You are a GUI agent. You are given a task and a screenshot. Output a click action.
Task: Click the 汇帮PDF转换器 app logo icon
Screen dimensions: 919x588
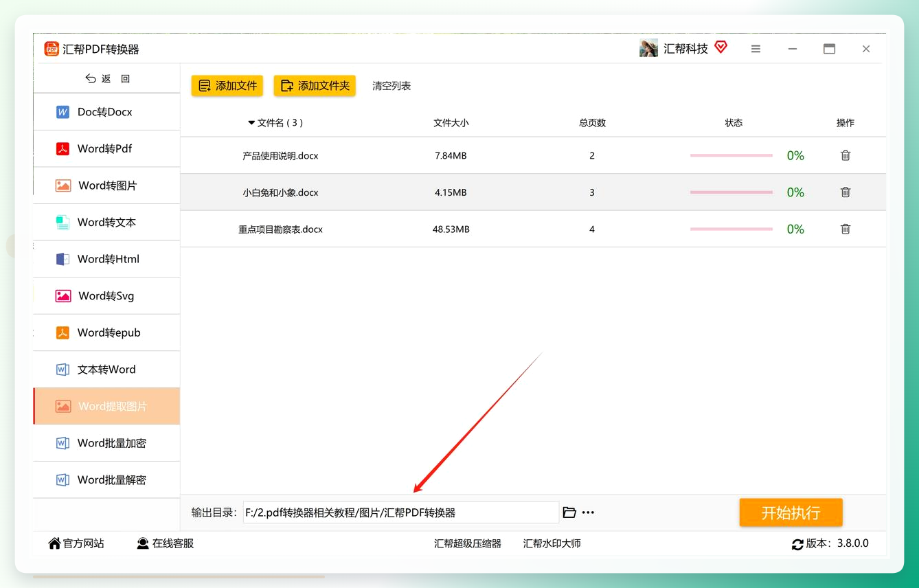click(52, 49)
